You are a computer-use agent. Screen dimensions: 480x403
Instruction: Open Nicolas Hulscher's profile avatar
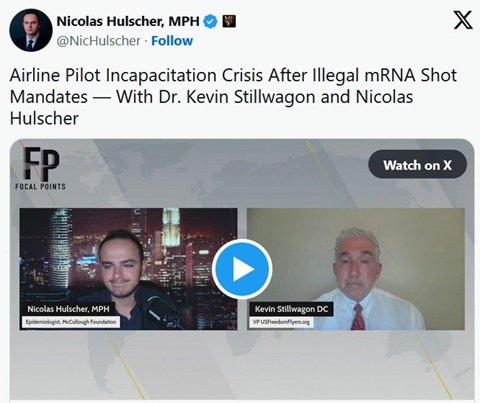coord(31,30)
